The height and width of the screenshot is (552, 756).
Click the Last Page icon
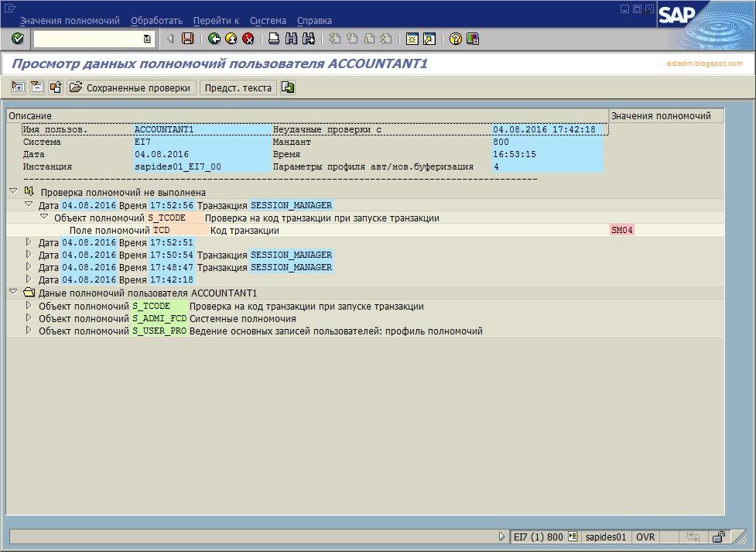pos(385,39)
